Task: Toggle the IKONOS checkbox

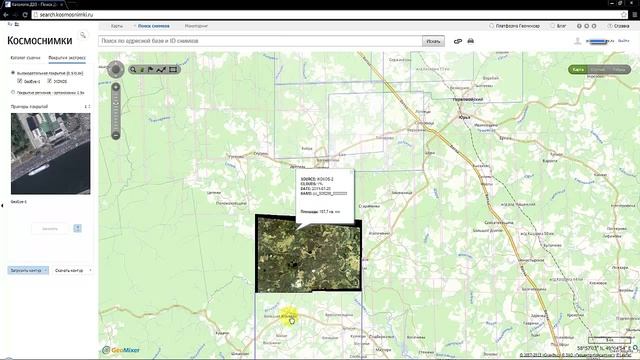Action: point(49,81)
